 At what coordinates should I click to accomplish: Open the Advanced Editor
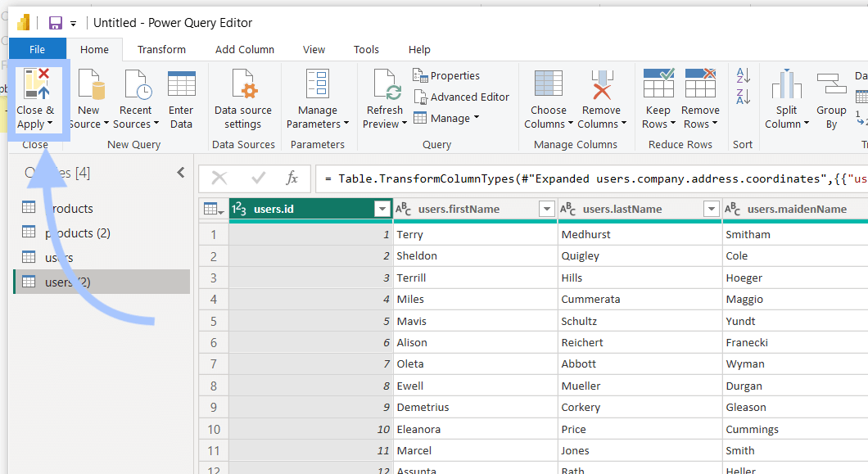tap(461, 97)
